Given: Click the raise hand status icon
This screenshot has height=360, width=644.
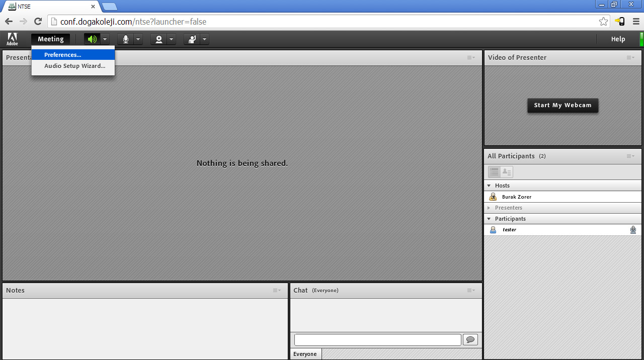Looking at the screenshot, I should tap(192, 39).
